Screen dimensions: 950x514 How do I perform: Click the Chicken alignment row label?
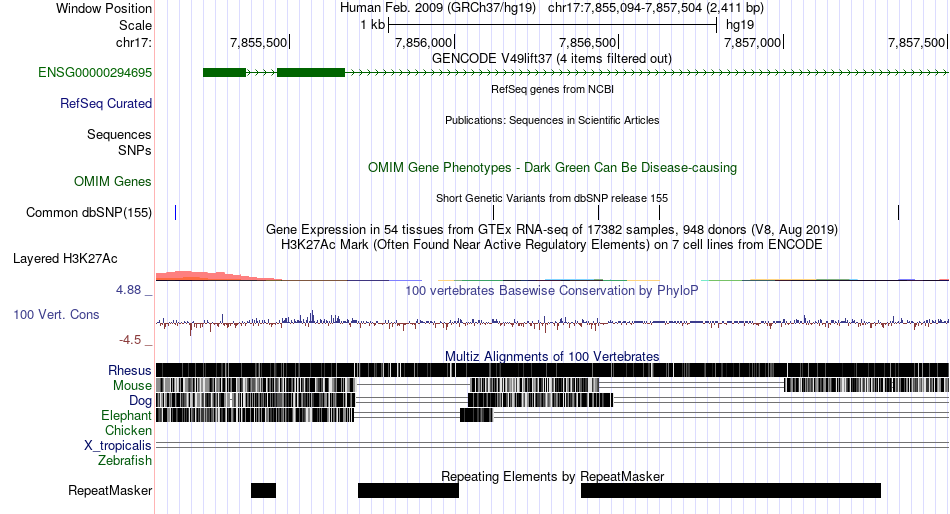128,430
